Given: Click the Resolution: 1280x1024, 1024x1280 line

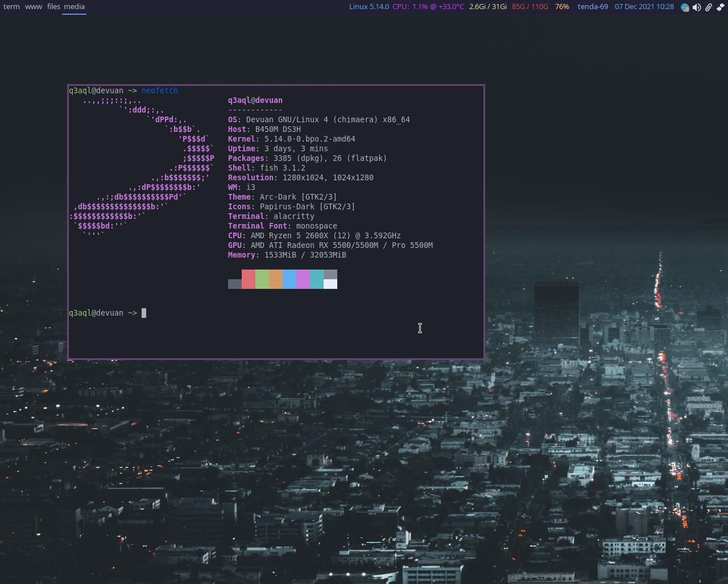Looking at the screenshot, I should [x=301, y=177].
